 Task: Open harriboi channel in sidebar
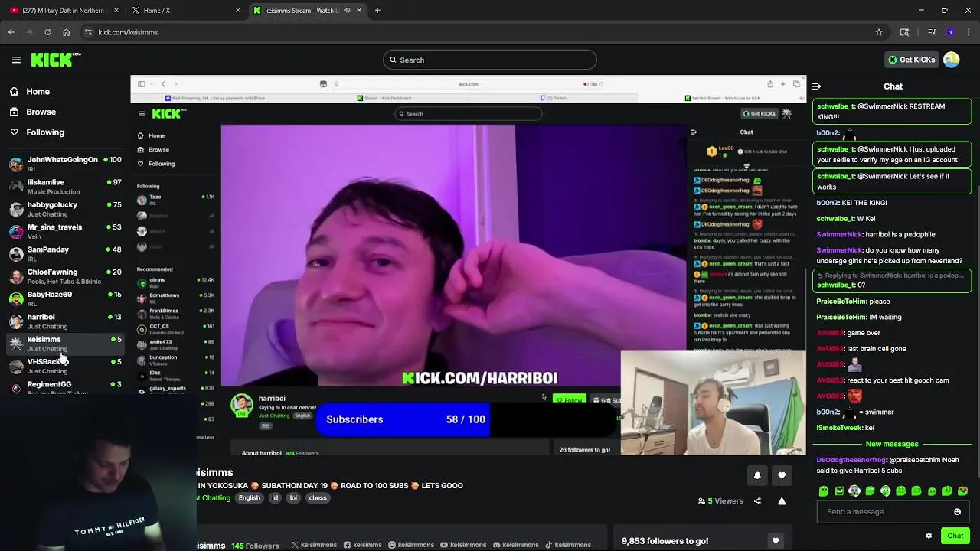[65, 321]
